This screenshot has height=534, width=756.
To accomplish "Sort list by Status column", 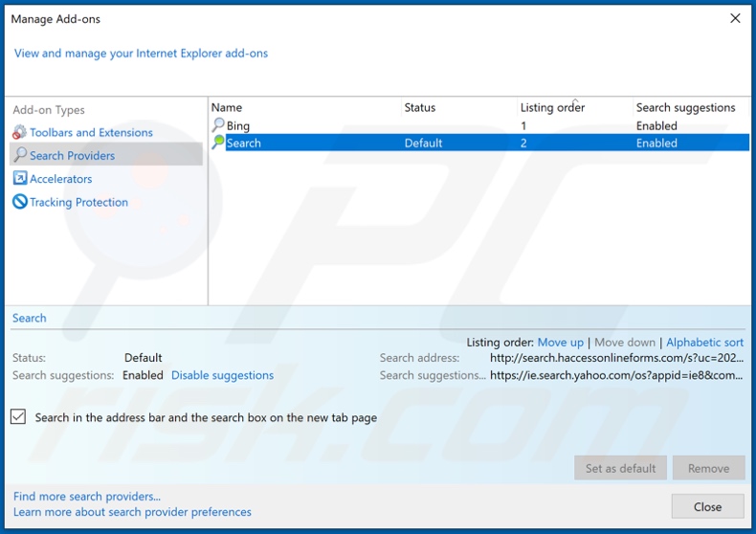I will (419, 107).
